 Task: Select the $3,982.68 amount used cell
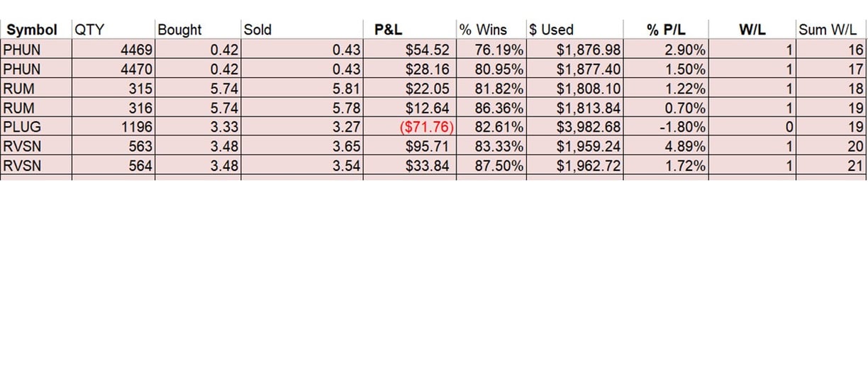[x=589, y=128]
